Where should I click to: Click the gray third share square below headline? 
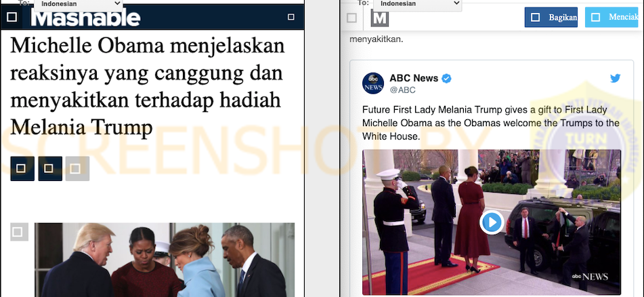(x=77, y=169)
